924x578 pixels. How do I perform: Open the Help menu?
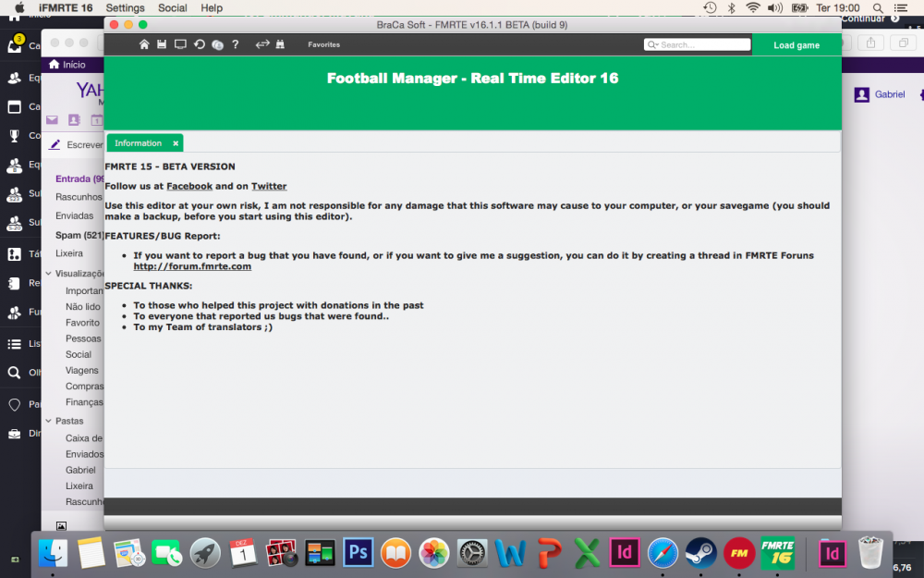coord(212,7)
